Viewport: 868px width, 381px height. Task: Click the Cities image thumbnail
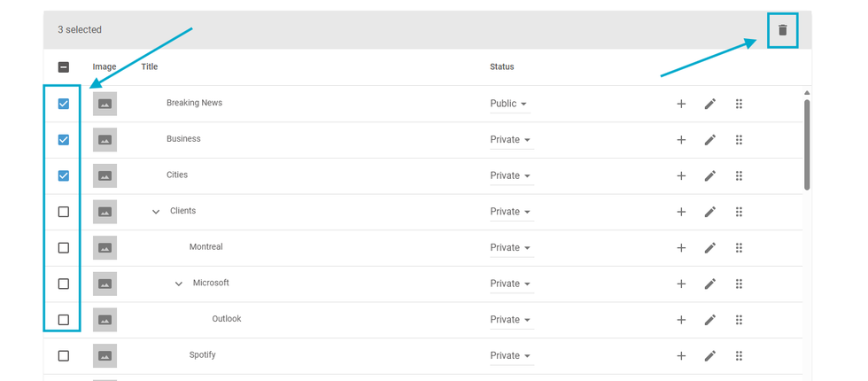tap(105, 175)
